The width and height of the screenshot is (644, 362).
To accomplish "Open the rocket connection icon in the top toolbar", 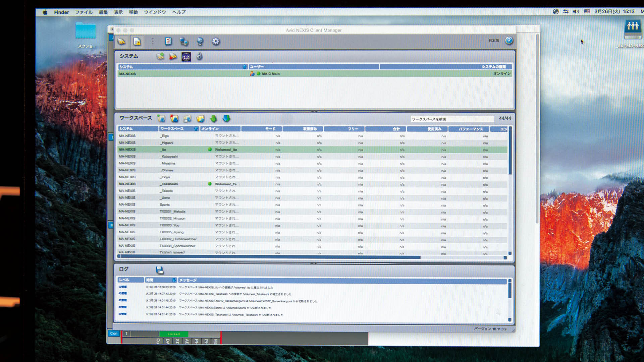I will tap(121, 42).
